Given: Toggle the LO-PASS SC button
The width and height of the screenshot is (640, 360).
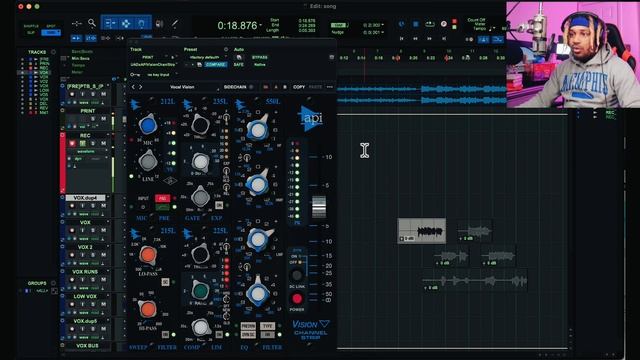Looking at the screenshot, I should (x=165, y=282).
